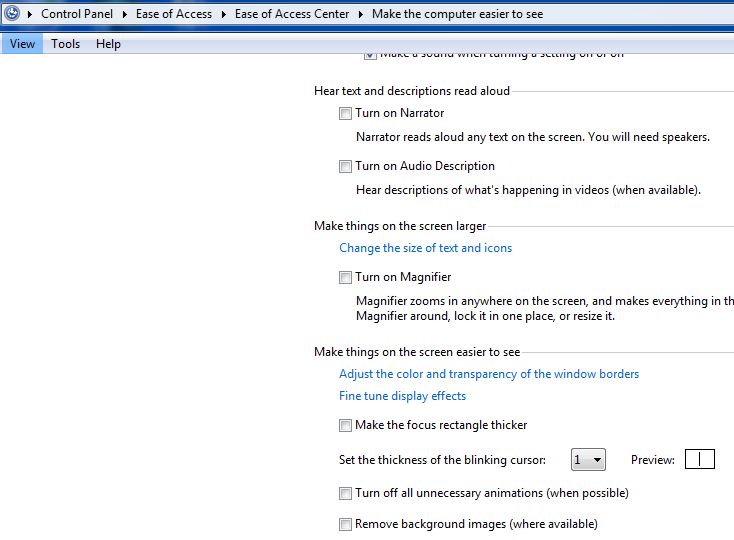Screen dimensions: 734x540
Task: Enable Turn on Narrator checkbox
Action: 345,114
